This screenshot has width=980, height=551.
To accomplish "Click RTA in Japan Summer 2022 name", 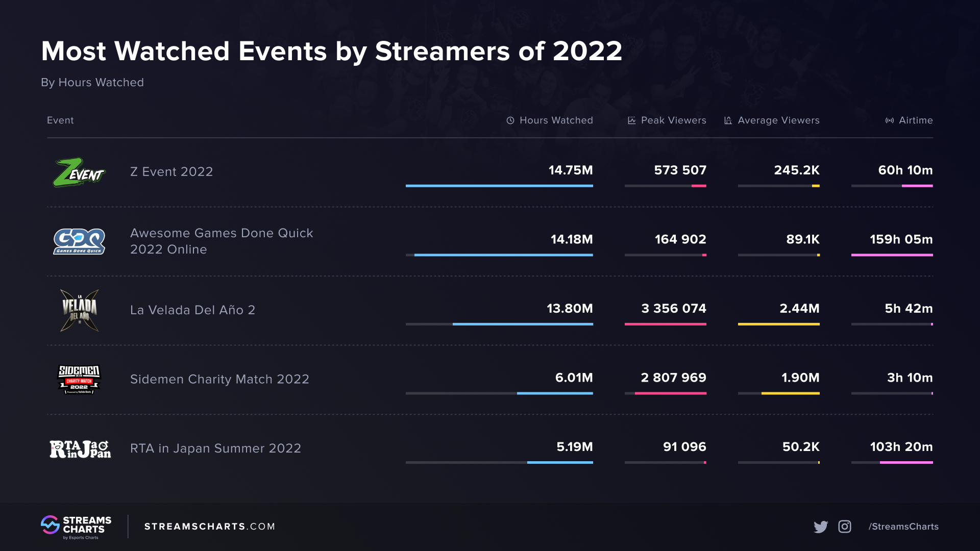I will pyautogui.click(x=215, y=448).
